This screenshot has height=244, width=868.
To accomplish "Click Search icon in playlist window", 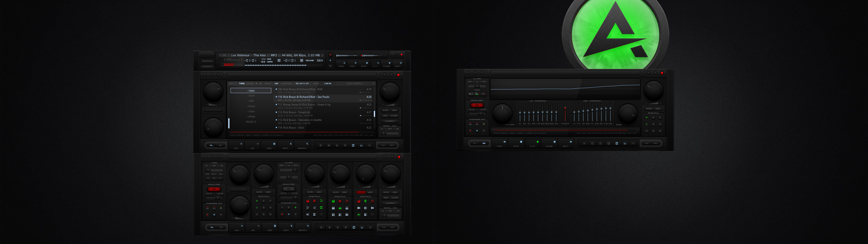I will (x=302, y=145).
